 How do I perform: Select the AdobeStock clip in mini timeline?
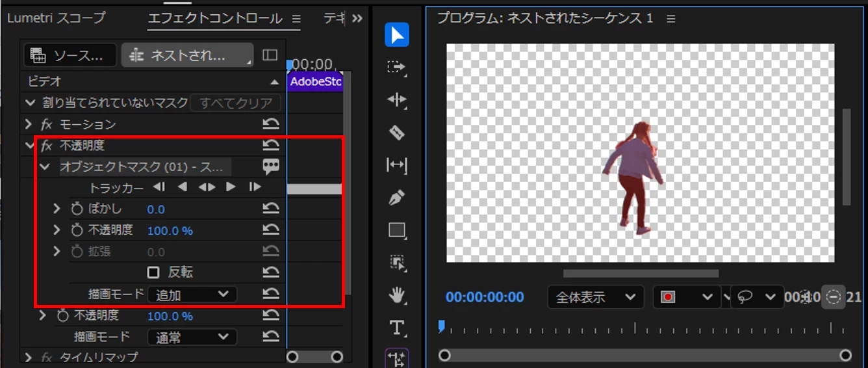315,82
